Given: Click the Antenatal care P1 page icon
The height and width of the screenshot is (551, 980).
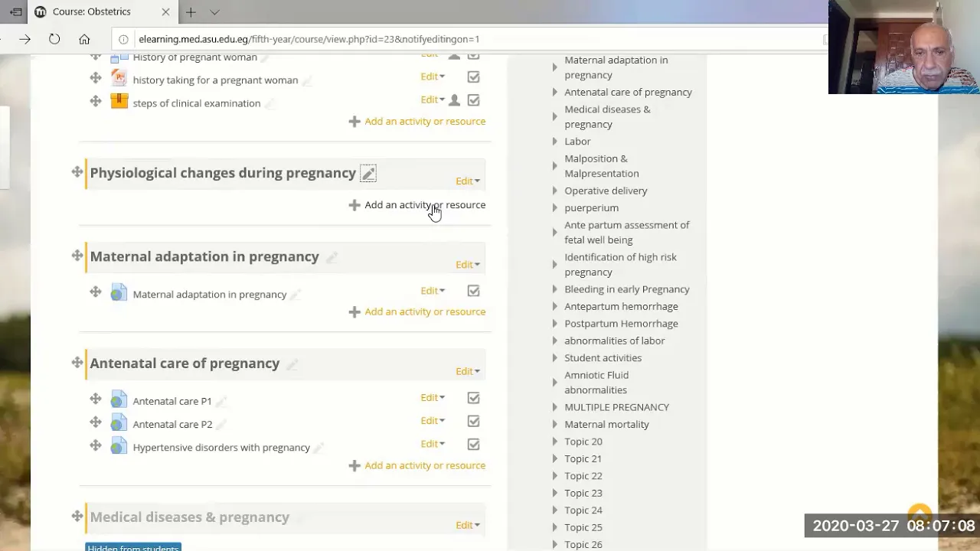Looking at the screenshot, I should tap(119, 399).
